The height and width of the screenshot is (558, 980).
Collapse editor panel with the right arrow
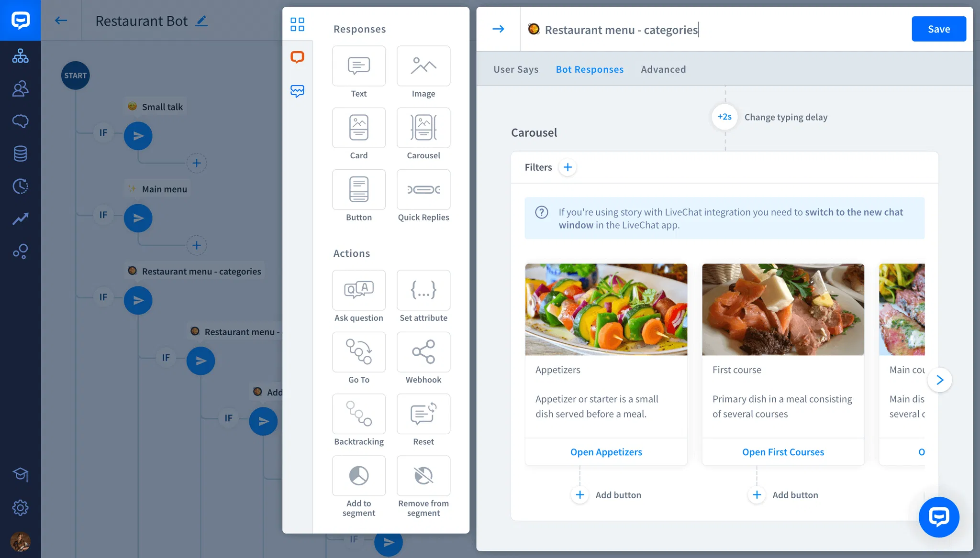[x=498, y=29]
